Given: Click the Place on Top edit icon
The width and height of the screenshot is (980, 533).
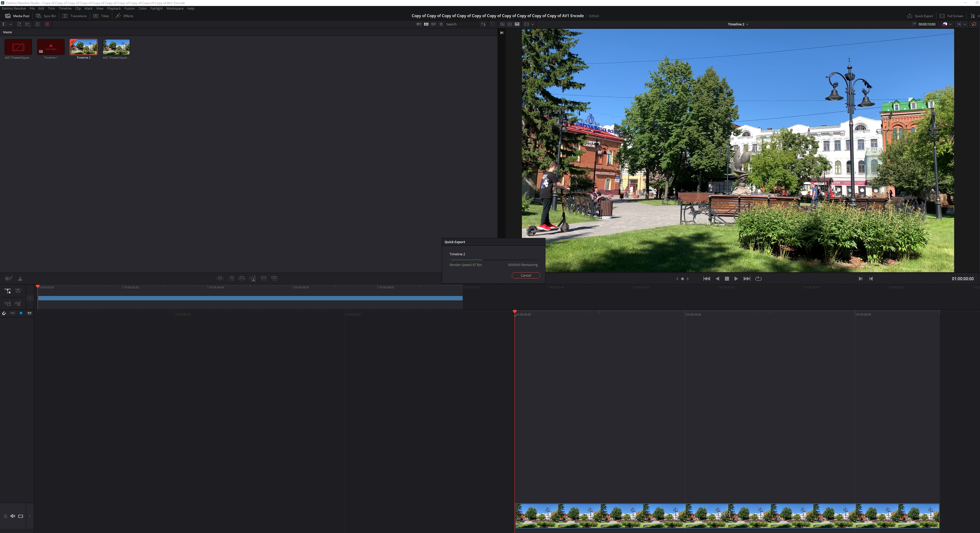Looking at the screenshot, I should [264, 279].
